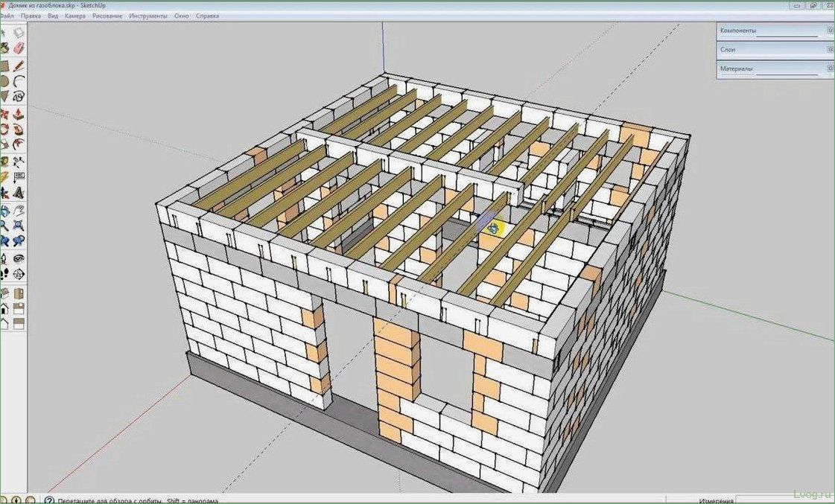Screen dimensions: 835x504
Task: Select the Arc drawing tool
Action: point(19,81)
